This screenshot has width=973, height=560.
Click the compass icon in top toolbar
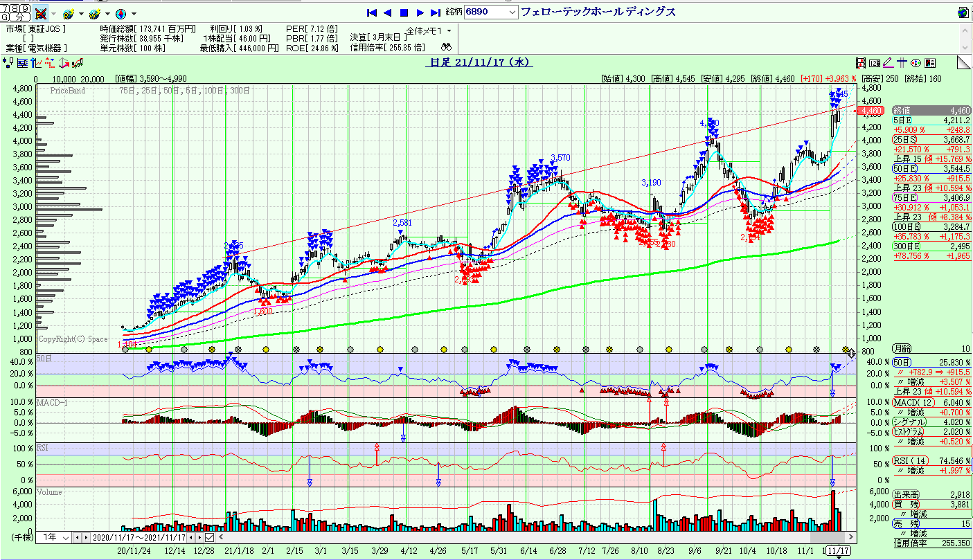tap(120, 13)
